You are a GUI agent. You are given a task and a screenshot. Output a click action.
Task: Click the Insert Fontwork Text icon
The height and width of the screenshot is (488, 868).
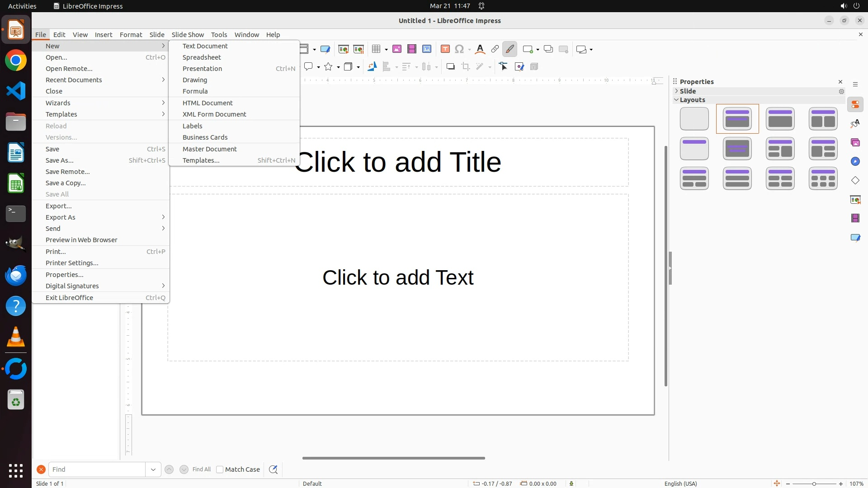[x=480, y=49]
